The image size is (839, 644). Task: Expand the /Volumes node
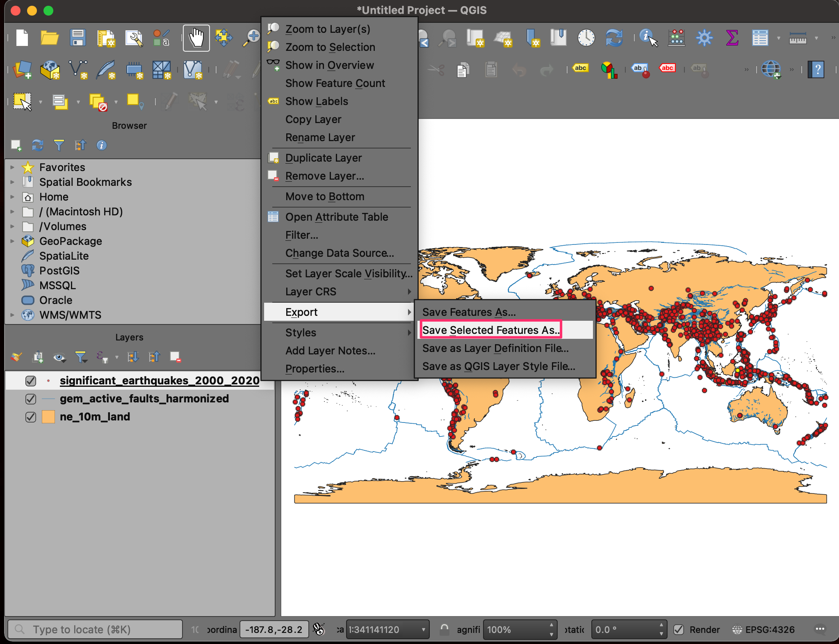pos(12,226)
